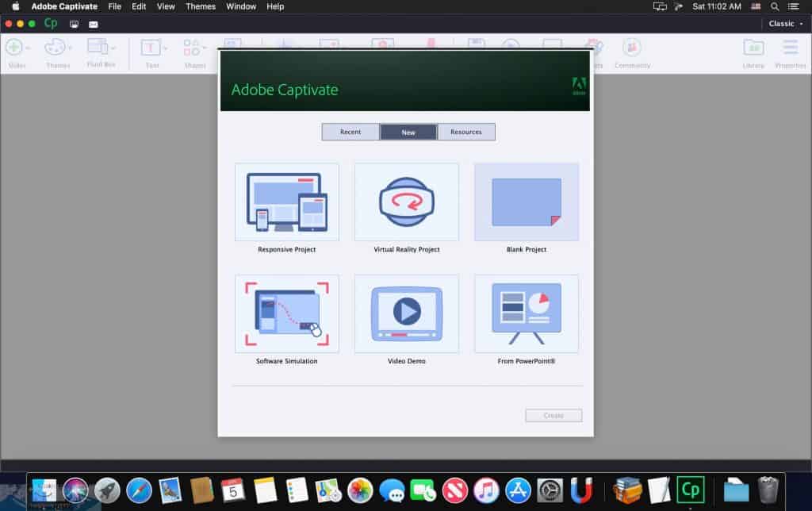812x511 pixels.
Task: Expand the Text tool dropdown arrow
Action: [x=165, y=48]
